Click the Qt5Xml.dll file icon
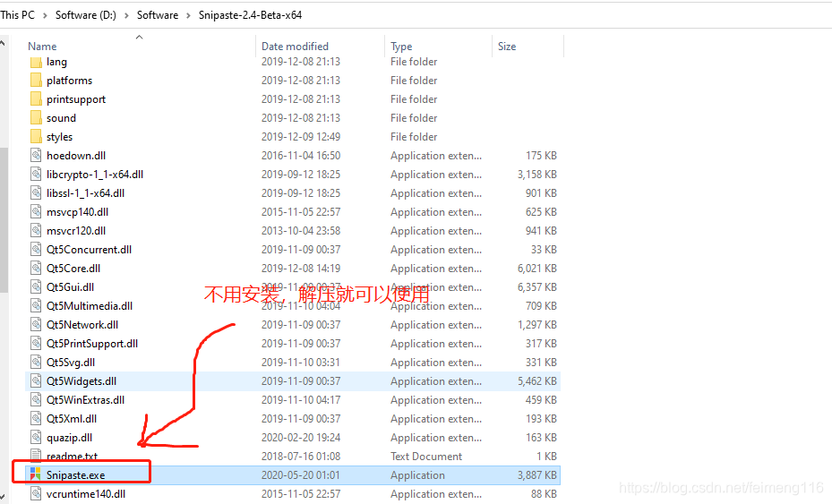 click(x=36, y=419)
